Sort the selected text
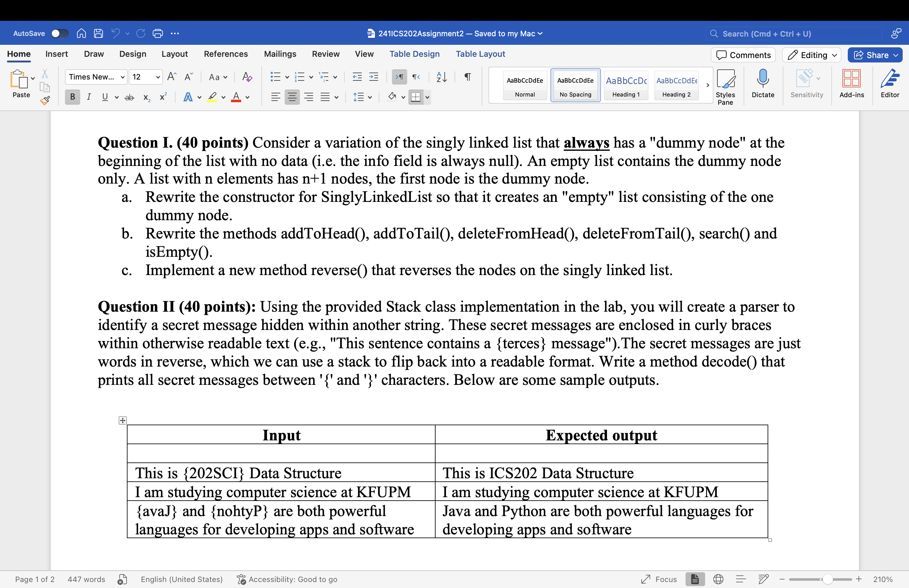 coord(441,77)
